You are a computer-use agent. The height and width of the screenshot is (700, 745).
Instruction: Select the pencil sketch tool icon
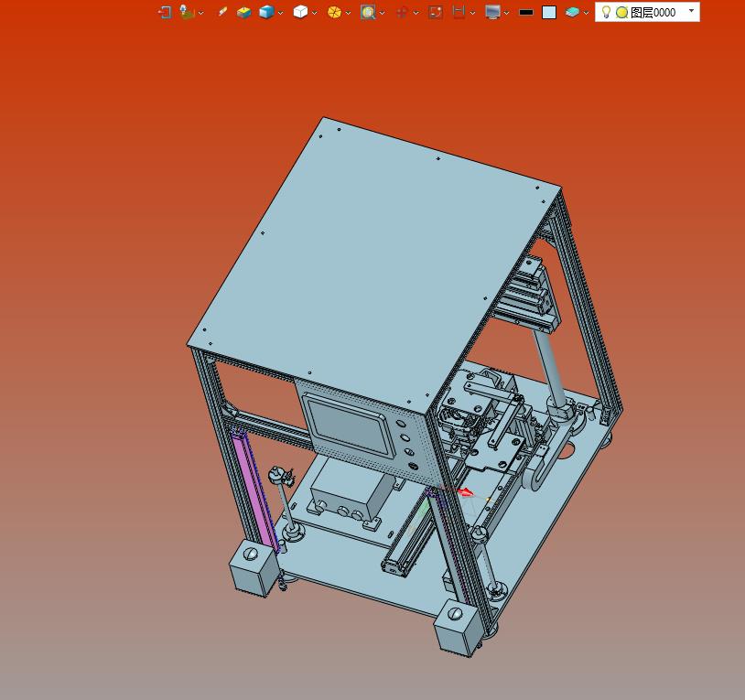point(222,12)
